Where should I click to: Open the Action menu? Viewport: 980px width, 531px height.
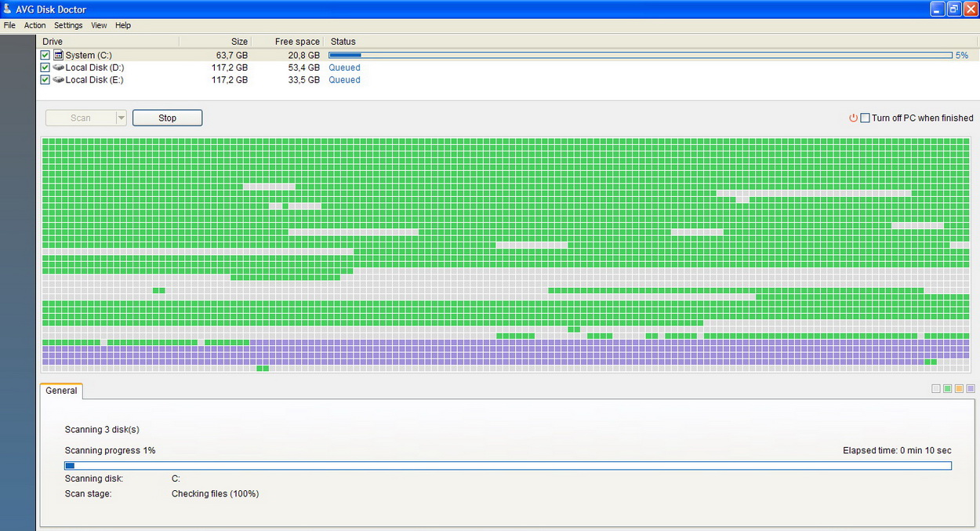[34, 25]
